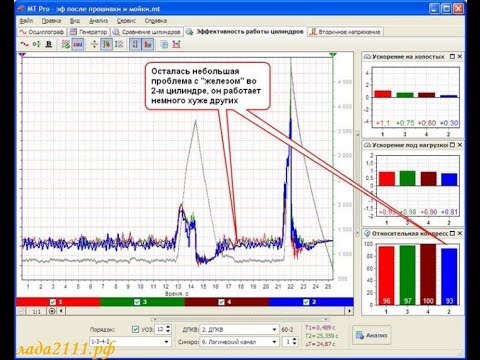Click the horizontal scrollbar right arrow

349,311
